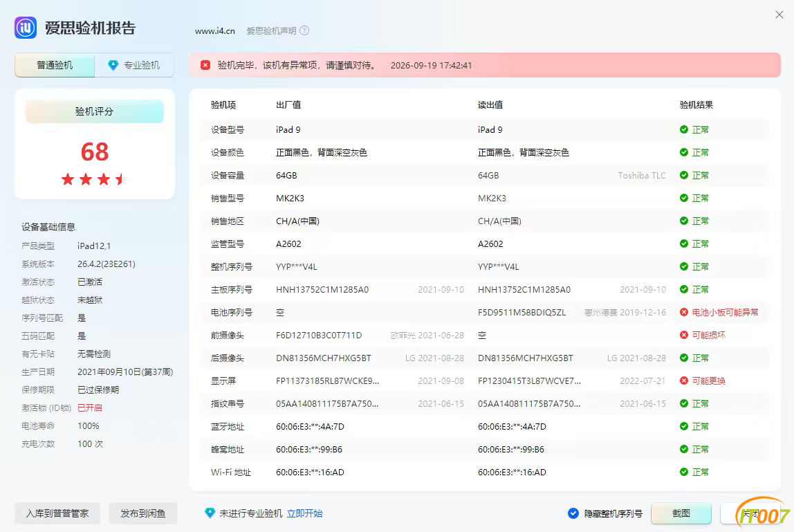The image size is (794, 532).
Task: Toggle the 隐藏整机序列号 checkbox
Action: tap(573, 513)
